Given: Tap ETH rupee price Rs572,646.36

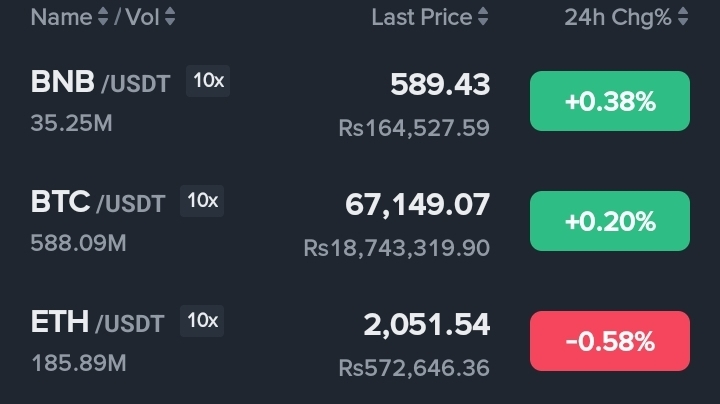Looking at the screenshot, I should [x=414, y=368].
